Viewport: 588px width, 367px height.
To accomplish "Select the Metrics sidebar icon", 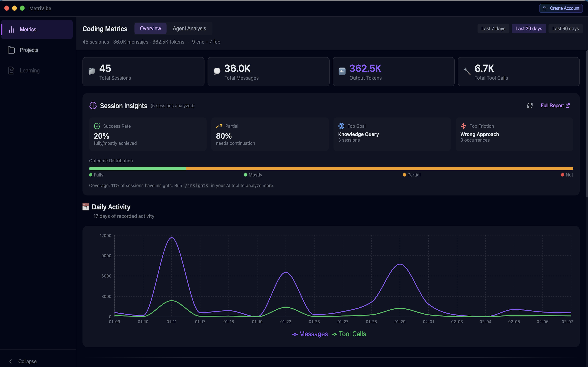I will (x=12, y=29).
